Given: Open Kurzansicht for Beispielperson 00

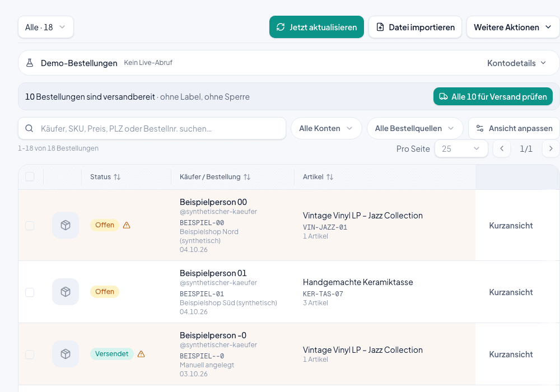Looking at the screenshot, I should 511,226.
